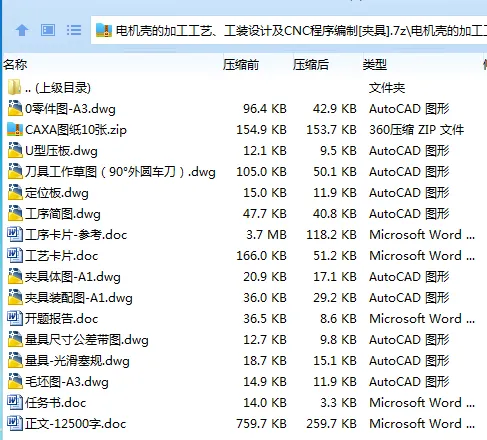The image size is (487, 440).
Task: Select the .. (上级目录) row text
Action: (58, 88)
